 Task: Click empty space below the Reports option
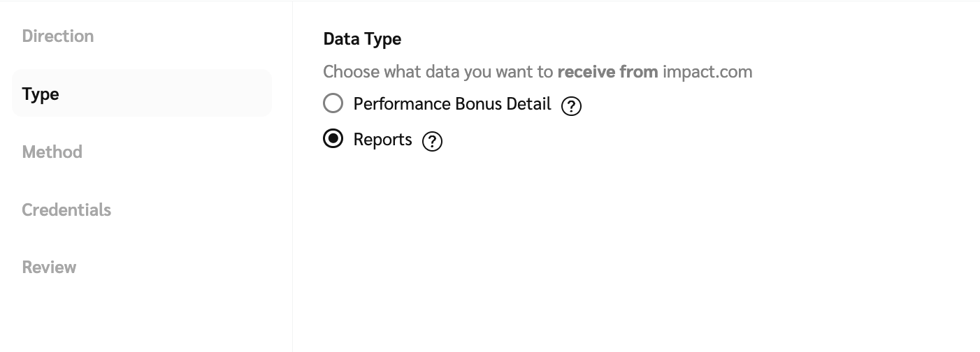click(559, 244)
